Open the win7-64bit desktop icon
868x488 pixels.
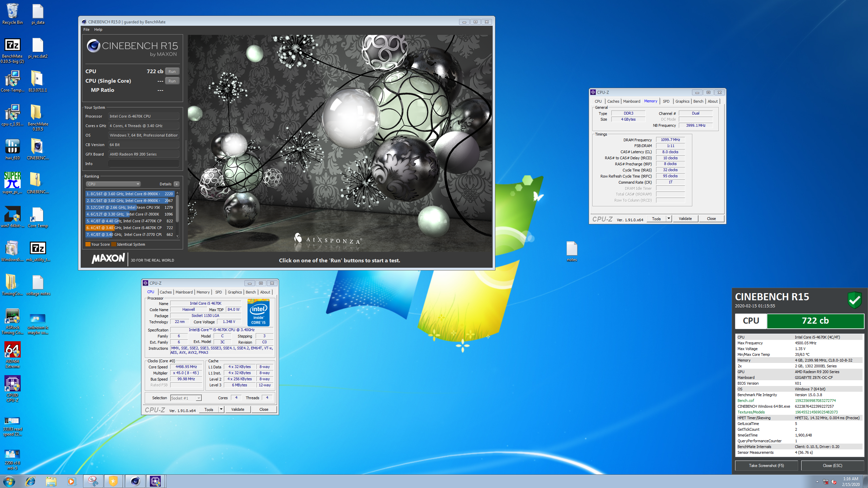pyautogui.click(x=13, y=217)
